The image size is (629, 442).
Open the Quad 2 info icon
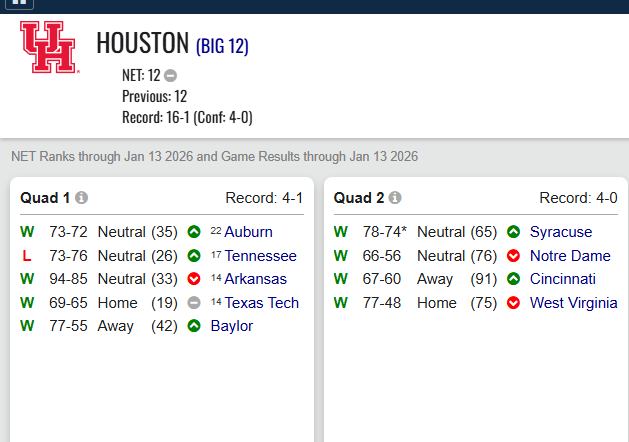click(x=395, y=198)
